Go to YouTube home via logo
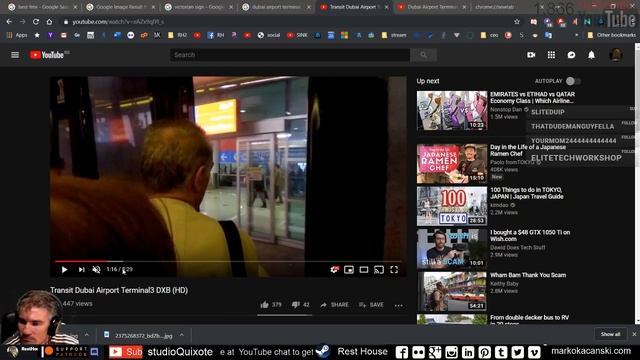 coord(47,55)
